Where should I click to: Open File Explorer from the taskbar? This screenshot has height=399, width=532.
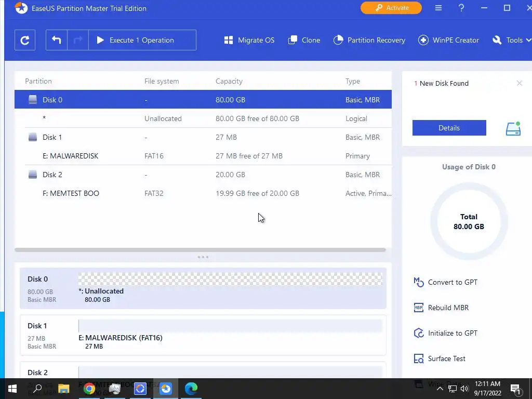coord(63,389)
